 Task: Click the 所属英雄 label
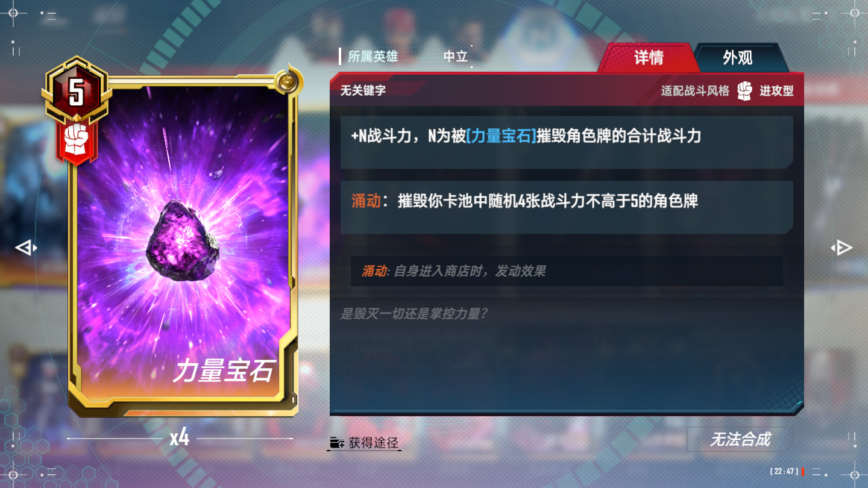(373, 57)
